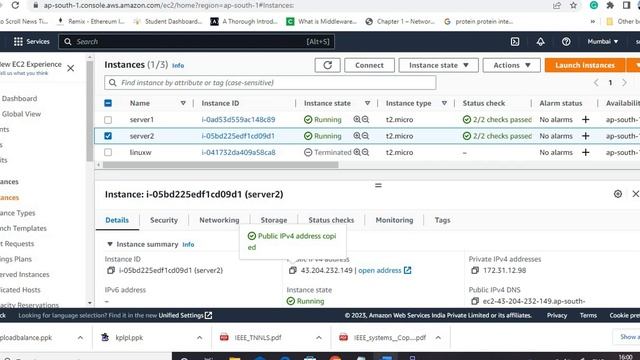Zoom out icon for server1 row

[365, 119]
